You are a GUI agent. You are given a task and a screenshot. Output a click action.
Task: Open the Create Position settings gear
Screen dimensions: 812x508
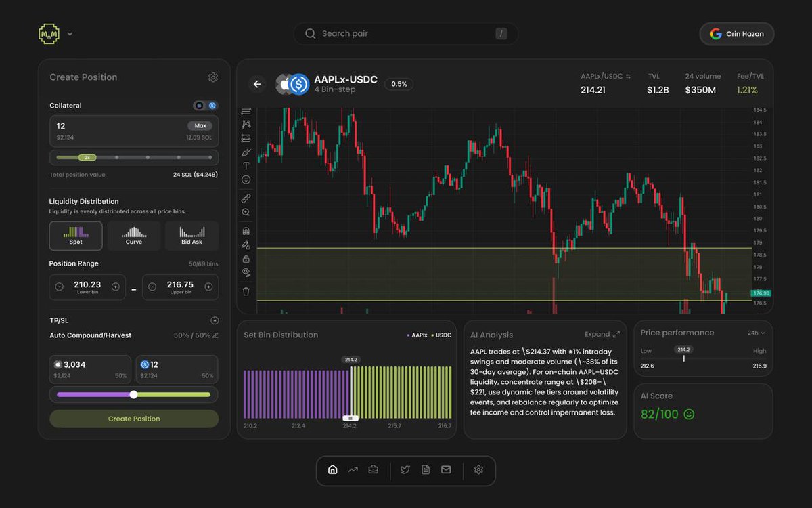pyautogui.click(x=213, y=77)
